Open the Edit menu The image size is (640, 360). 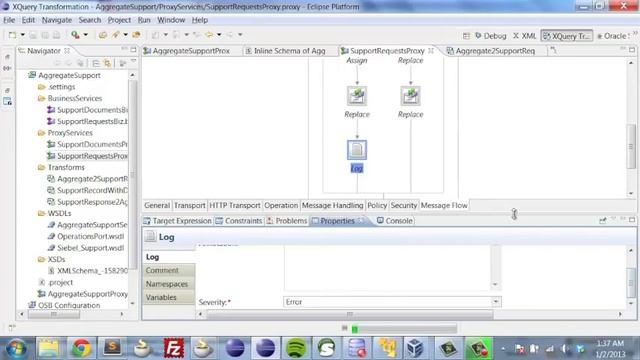click(28, 20)
